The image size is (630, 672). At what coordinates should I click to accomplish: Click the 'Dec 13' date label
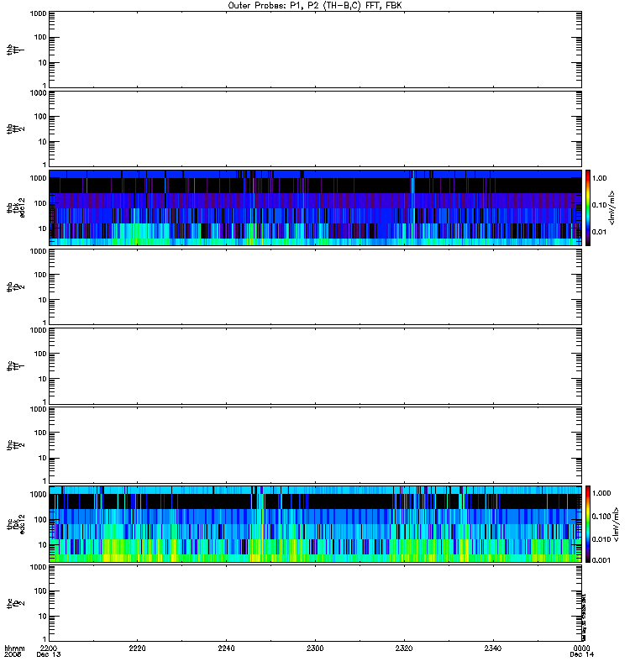[x=49, y=654]
